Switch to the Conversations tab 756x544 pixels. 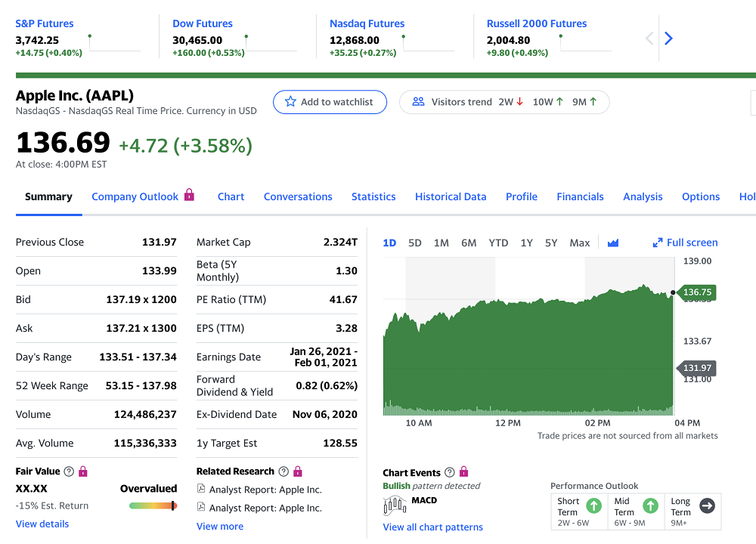pyautogui.click(x=298, y=196)
